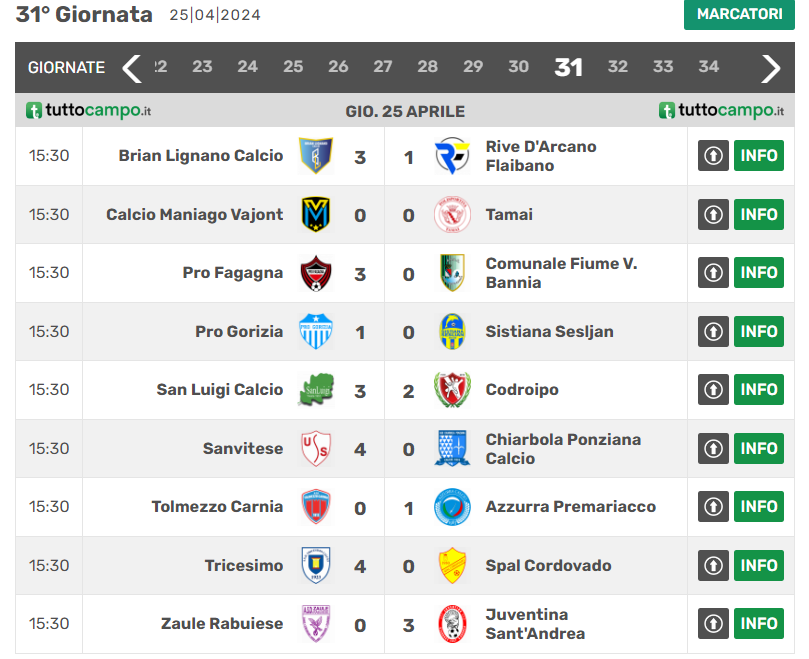Viewport: 809px width, 659px height.
Task: Click the left tuttocampo.it logo
Action: tap(89, 111)
